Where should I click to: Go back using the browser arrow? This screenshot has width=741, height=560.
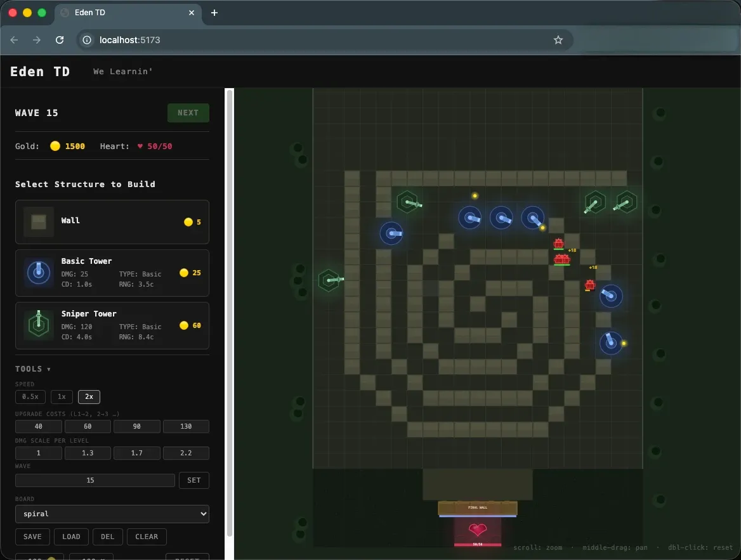point(14,40)
